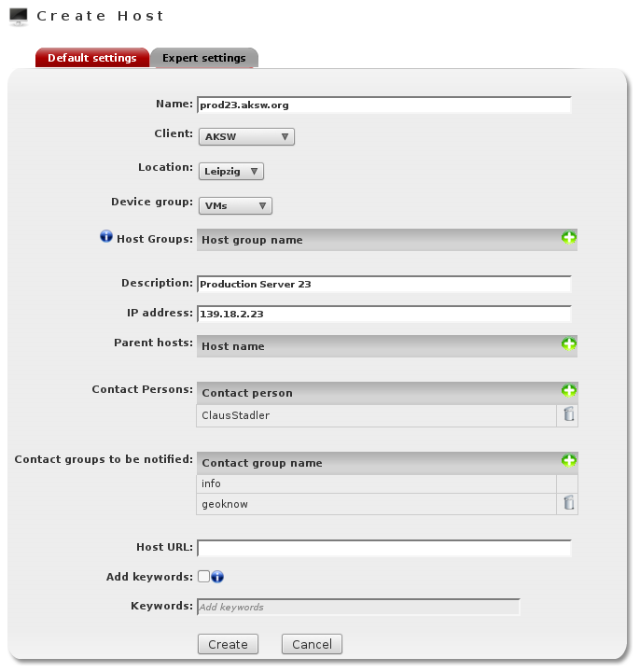Focus the IP address input field
640x672 pixels.
384,315
